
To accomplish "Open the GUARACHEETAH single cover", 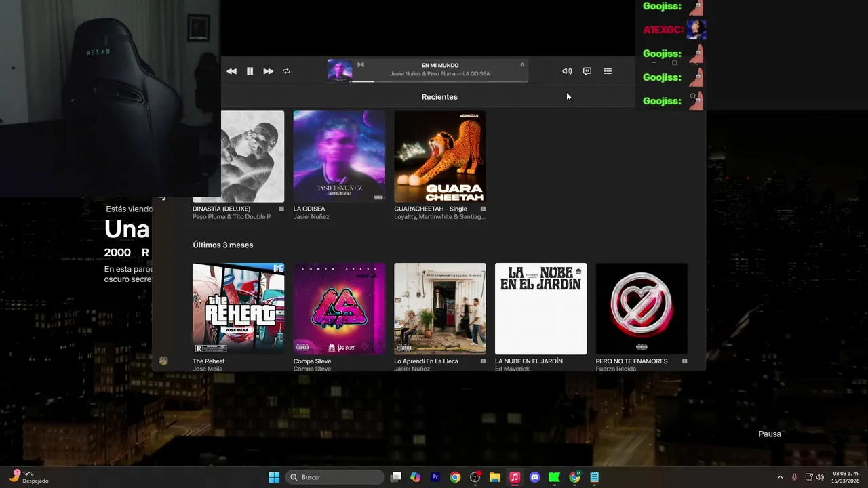I will pyautogui.click(x=440, y=157).
